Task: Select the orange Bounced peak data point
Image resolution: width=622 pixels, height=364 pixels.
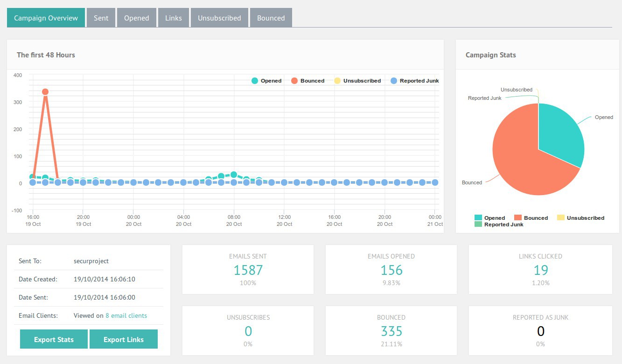Action: (45, 92)
